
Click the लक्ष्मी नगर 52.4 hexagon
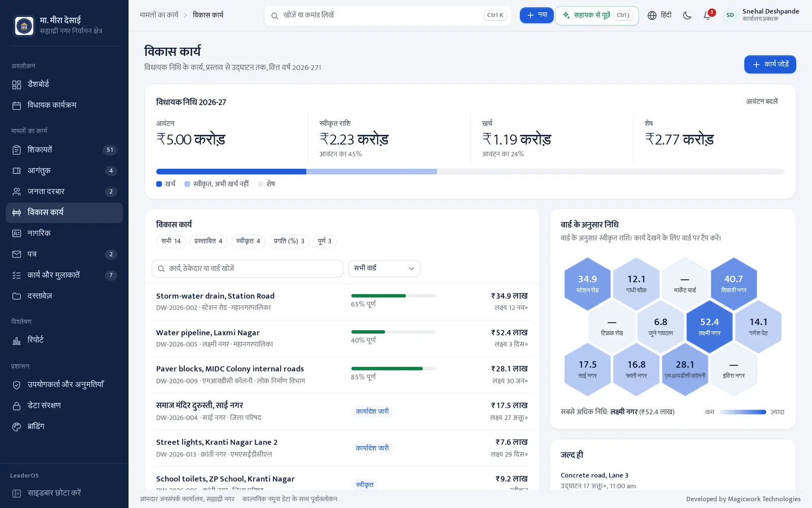coord(709,327)
